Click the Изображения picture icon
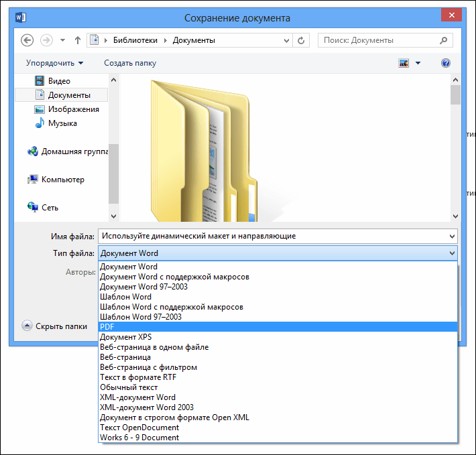This screenshot has height=455, width=476. [40, 109]
